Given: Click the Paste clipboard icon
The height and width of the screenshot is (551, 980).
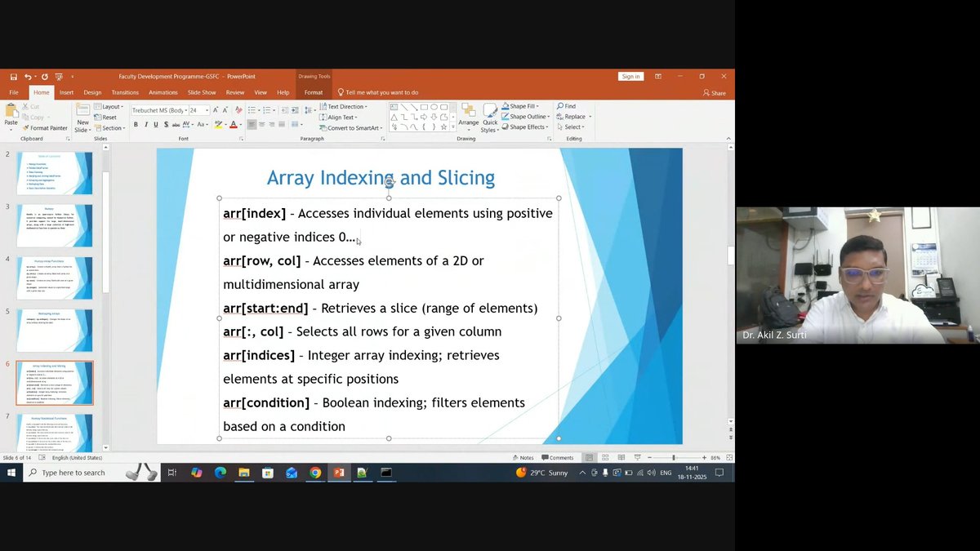Looking at the screenshot, I should [11, 110].
